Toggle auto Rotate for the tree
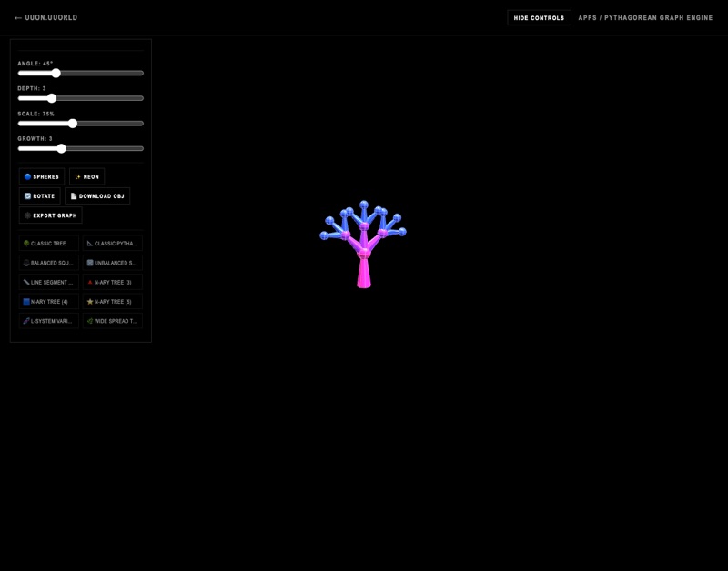728x571 pixels. pyautogui.click(x=39, y=196)
